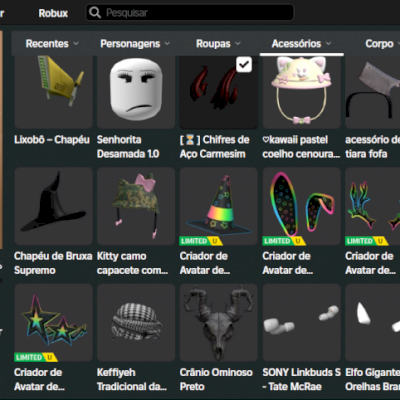Select the rainbow bunny ears thumbnail
400x400 pixels.
tap(301, 206)
